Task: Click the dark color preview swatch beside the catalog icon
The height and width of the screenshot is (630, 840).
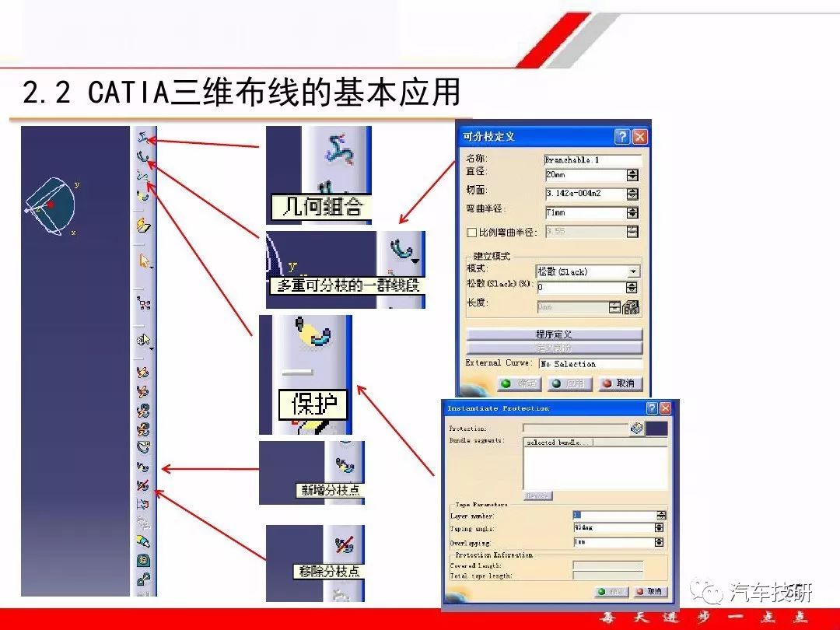Action: (656, 428)
